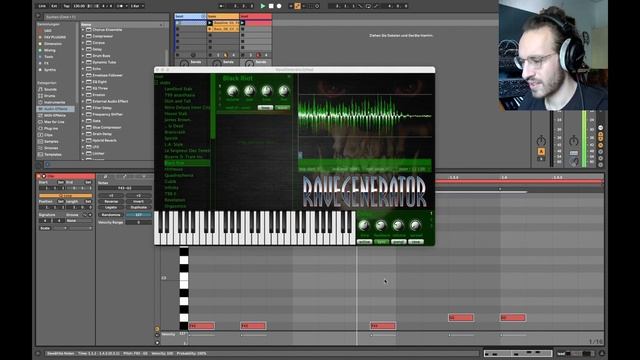Select the Synths collection
640x360 pixels.
[x=50, y=70]
